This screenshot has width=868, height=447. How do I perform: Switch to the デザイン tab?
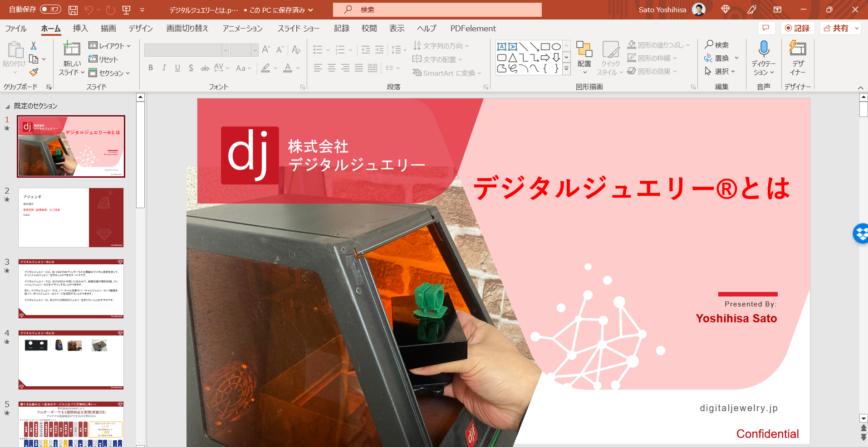coord(141,29)
